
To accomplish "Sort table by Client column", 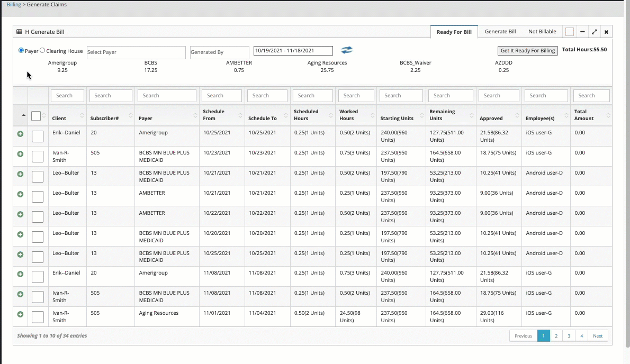I will point(68,115).
